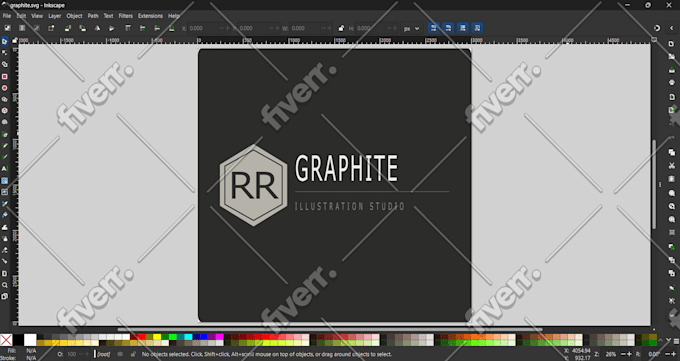The width and height of the screenshot is (680, 361).
Task: Click the hexagon RR logo on canvas
Action: click(254, 185)
